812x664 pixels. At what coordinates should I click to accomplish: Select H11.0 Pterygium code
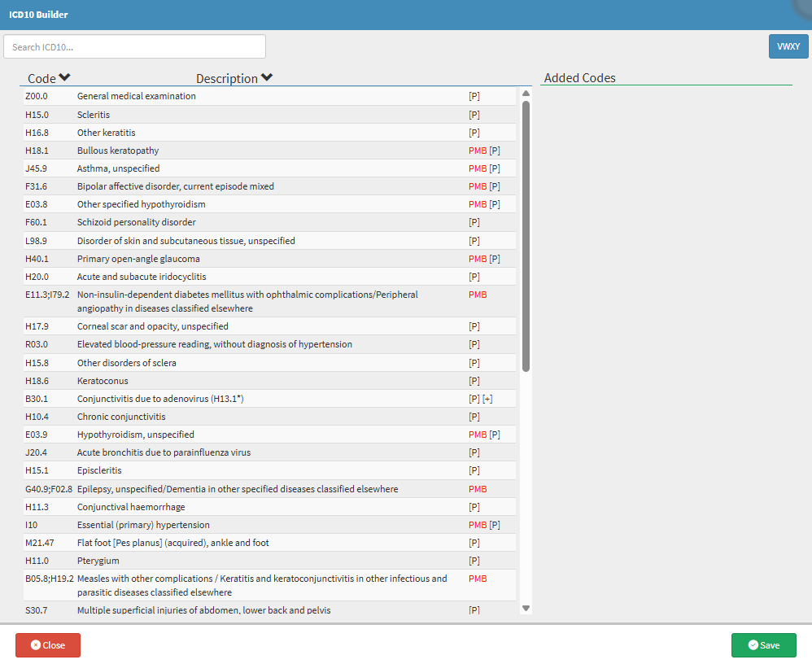pos(269,561)
